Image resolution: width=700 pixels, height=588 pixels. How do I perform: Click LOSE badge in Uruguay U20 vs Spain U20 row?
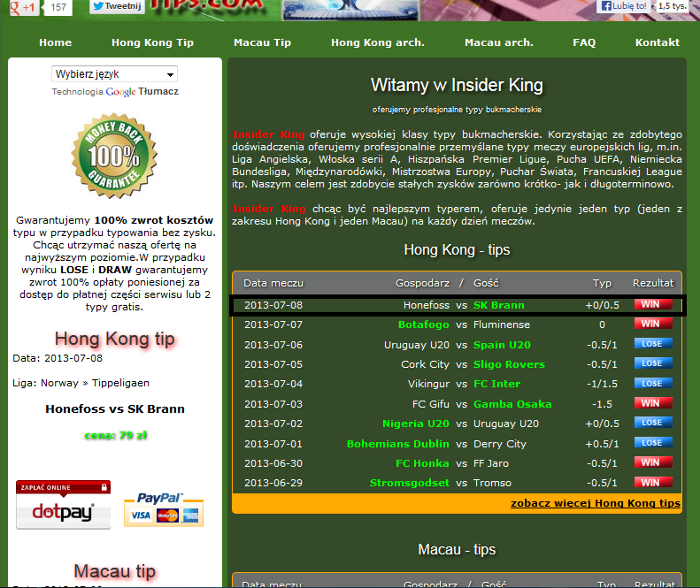[x=653, y=344]
